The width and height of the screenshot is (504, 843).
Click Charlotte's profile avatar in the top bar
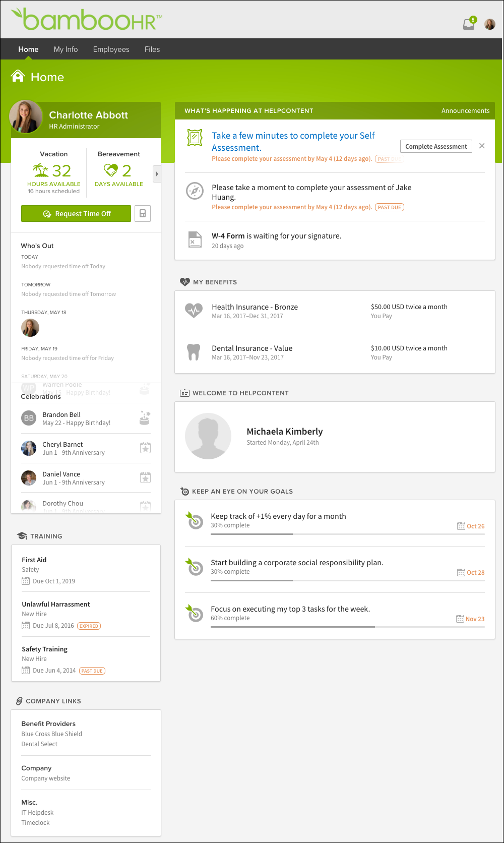[x=489, y=23]
